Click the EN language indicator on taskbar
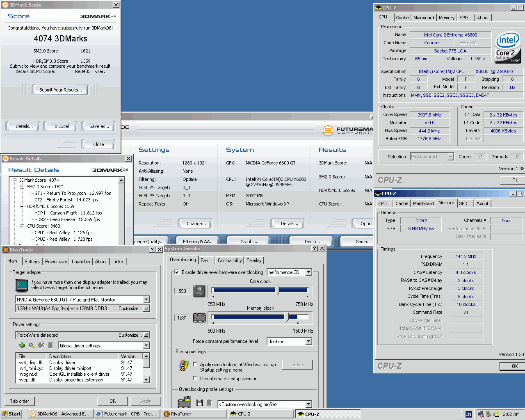525x420 pixels. (468, 414)
